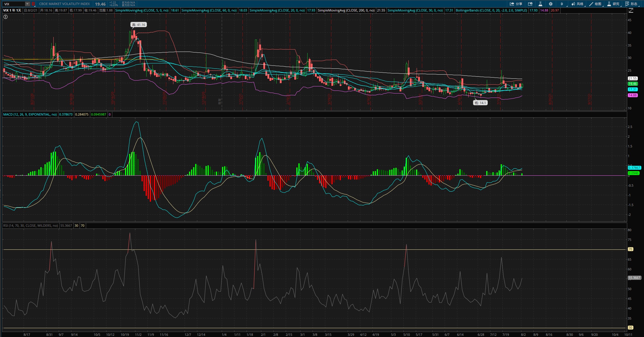Click the RSI 30 oversold level bubble
This screenshot has width=644, height=337.
pos(630,328)
